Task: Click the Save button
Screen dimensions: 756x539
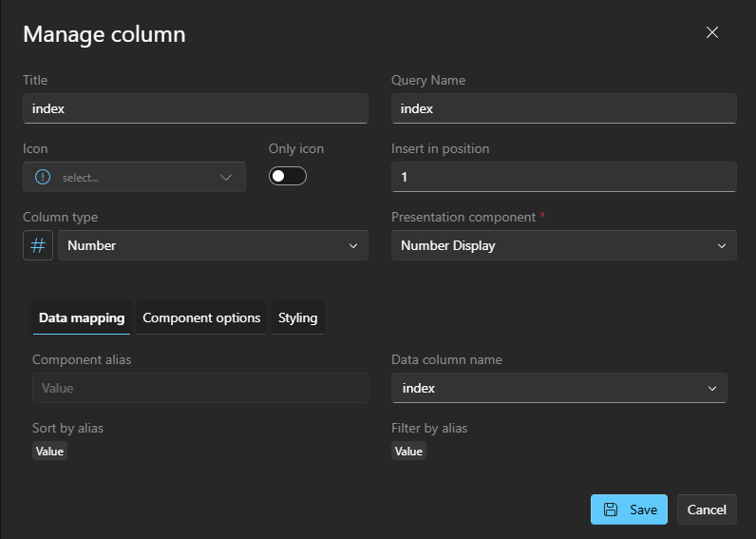Action: tap(629, 510)
